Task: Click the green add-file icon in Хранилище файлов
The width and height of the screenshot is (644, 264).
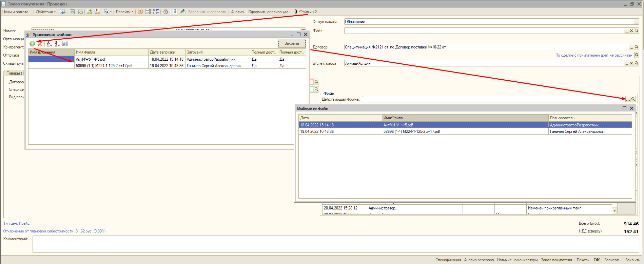Action: coord(32,44)
